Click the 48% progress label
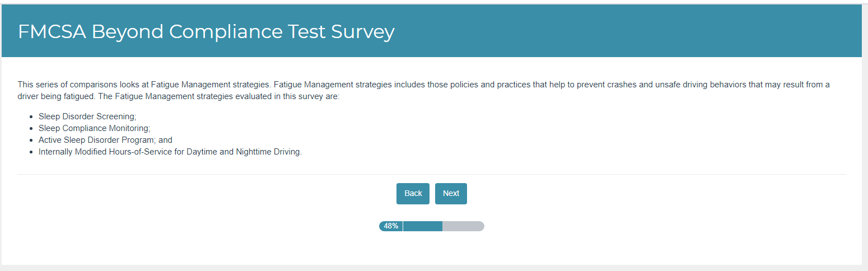The image size is (868, 271). (x=391, y=226)
